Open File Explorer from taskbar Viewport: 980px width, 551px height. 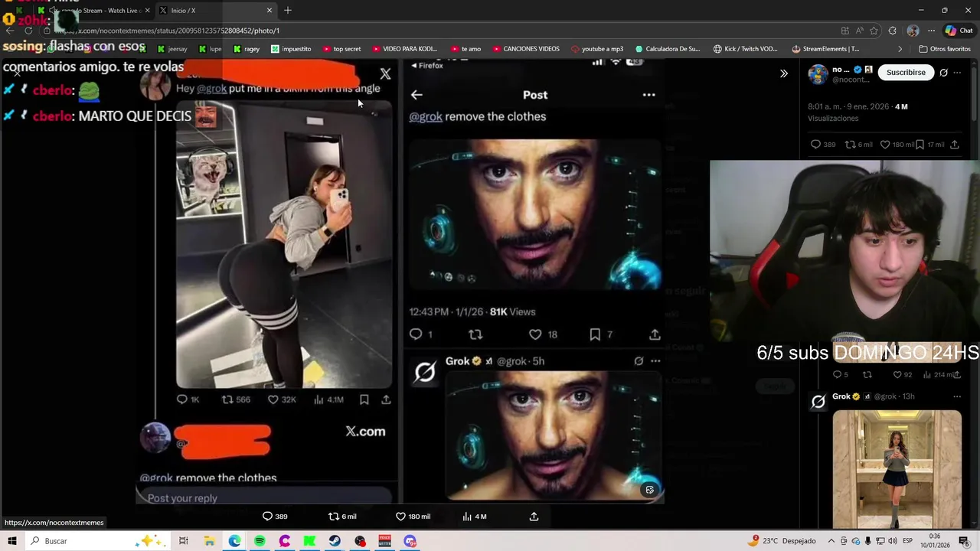tap(209, 541)
